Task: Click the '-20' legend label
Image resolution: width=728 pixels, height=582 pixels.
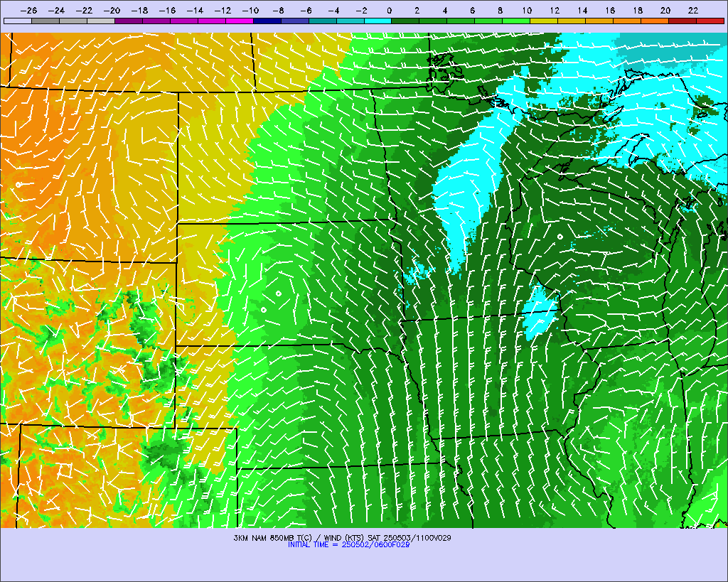Action: click(x=112, y=11)
